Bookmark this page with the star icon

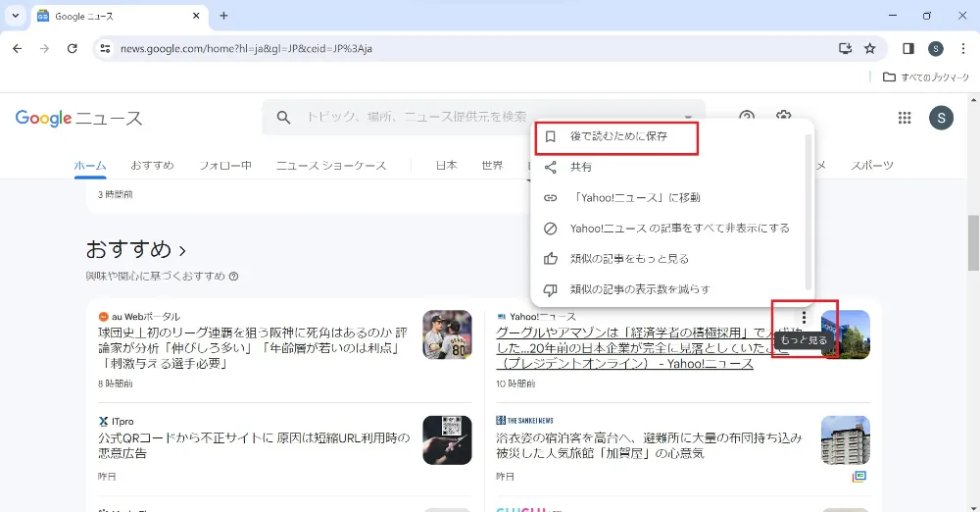869,48
